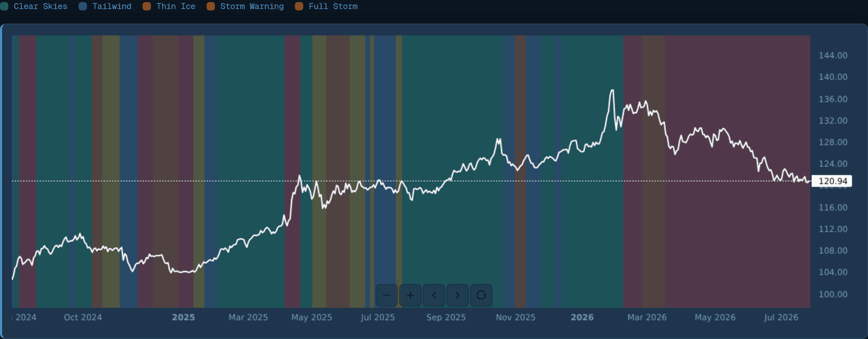
Task: Click the Clear Skies legend swatch
Action: point(4,6)
